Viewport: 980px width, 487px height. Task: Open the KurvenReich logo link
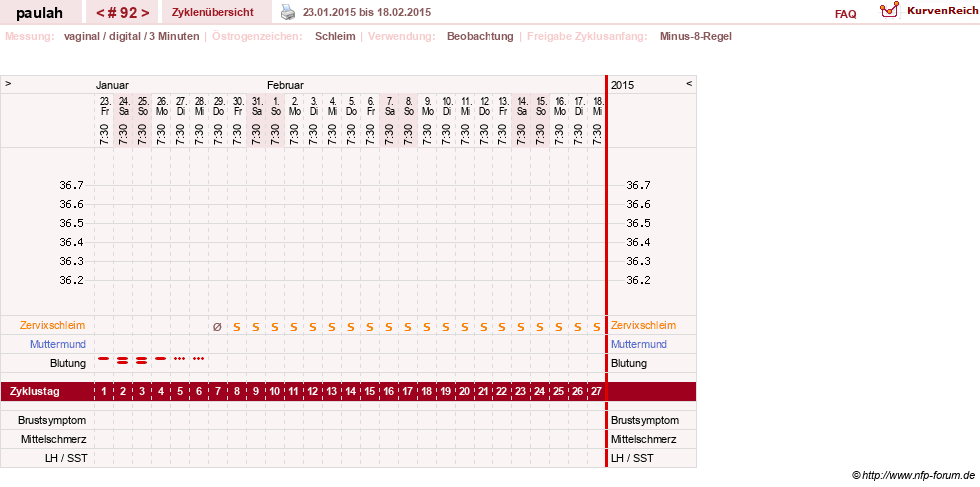[927, 11]
